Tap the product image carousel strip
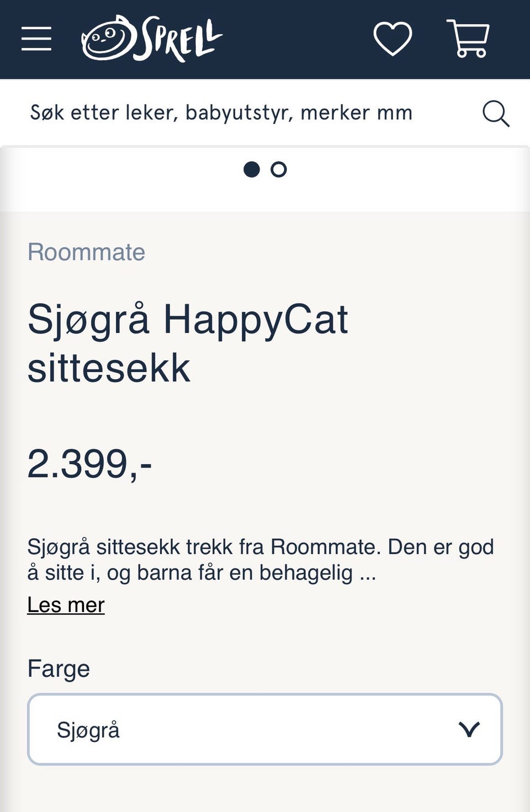530x812 pixels. (x=265, y=178)
